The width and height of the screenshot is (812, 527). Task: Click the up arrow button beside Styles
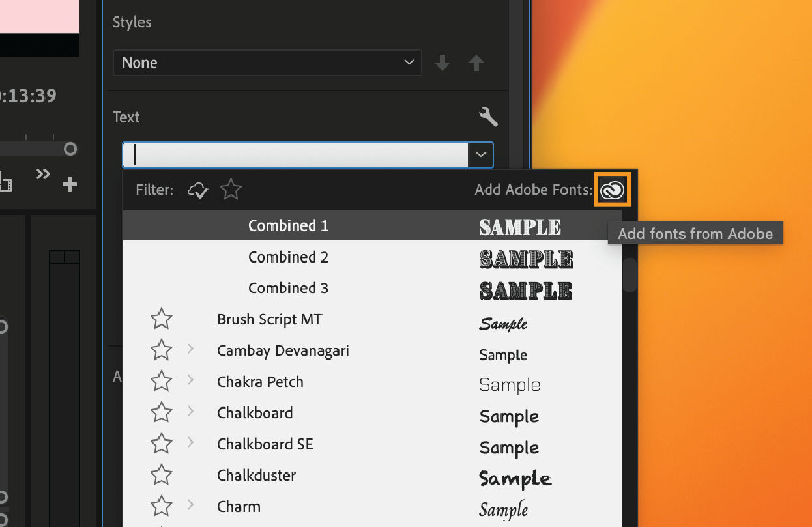(476, 63)
